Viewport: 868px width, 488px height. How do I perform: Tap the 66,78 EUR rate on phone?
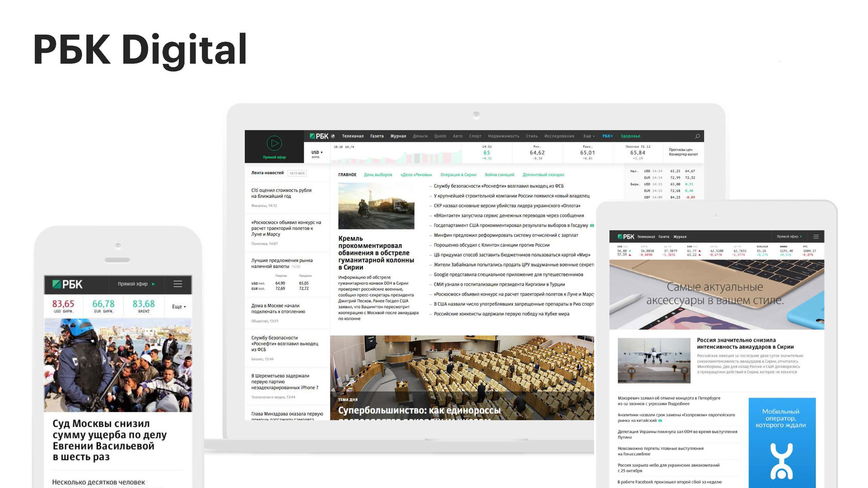coord(103,304)
